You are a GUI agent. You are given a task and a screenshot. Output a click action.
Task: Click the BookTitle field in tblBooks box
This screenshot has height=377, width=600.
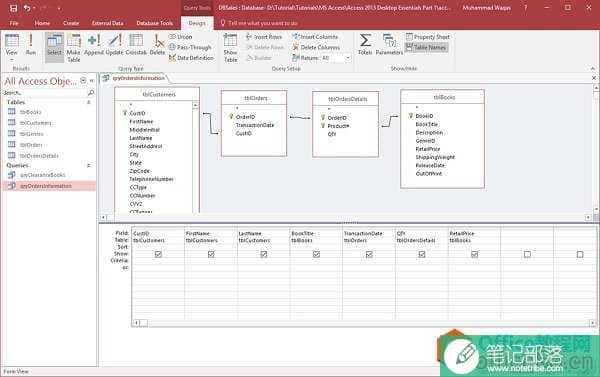tap(426, 124)
